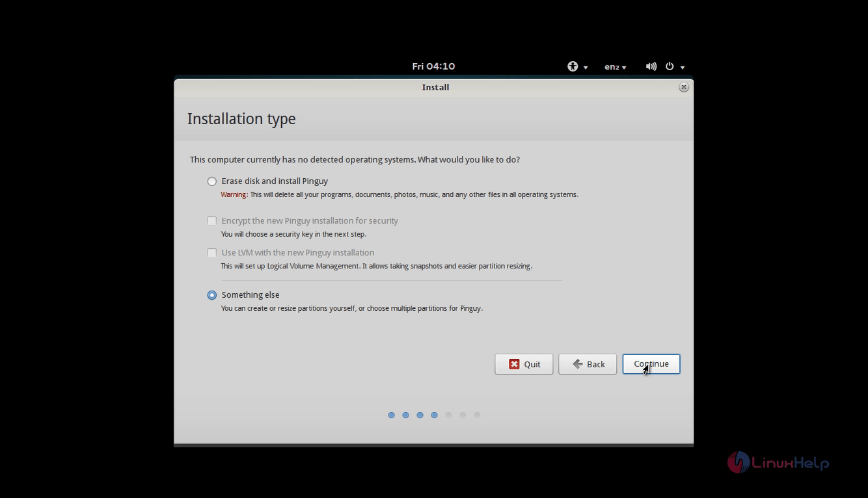The height and width of the screenshot is (498, 868).
Task: Open the Fri 04:10 clock menu
Action: pos(433,66)
